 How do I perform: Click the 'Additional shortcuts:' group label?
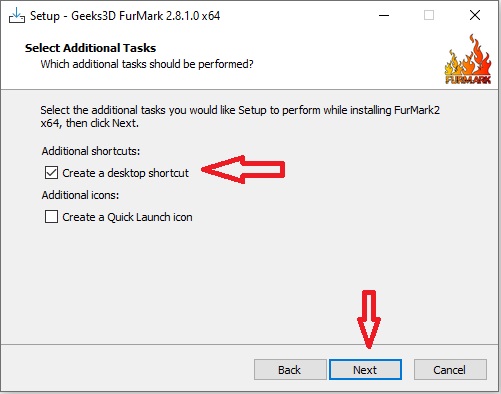(91, 151)
